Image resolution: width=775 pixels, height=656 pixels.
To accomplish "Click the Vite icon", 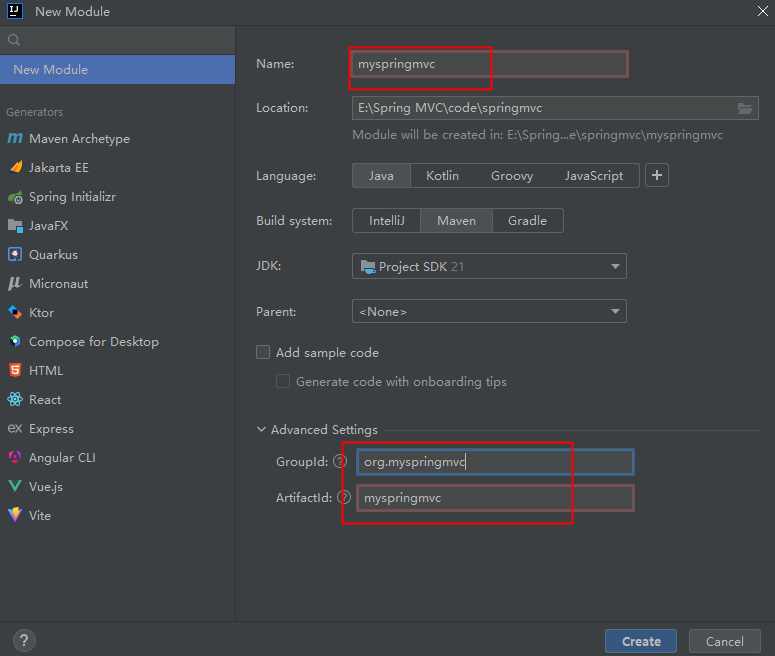I will pos(15,515).
